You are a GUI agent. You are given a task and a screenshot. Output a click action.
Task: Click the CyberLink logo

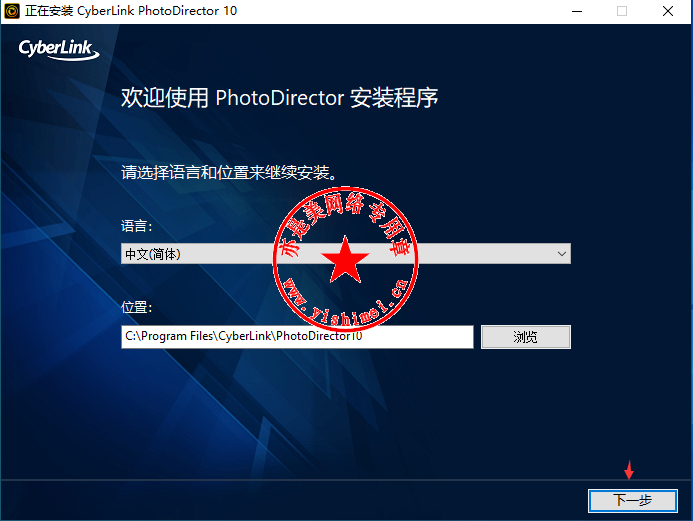coord(59,49)
